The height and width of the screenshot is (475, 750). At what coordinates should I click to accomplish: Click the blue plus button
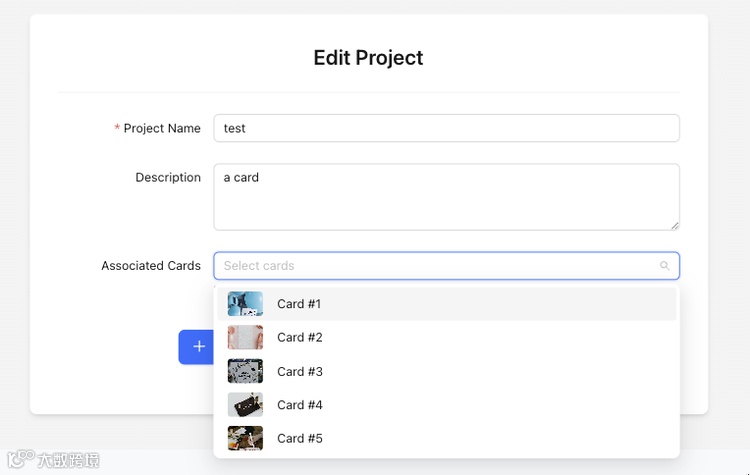[198, 346]
